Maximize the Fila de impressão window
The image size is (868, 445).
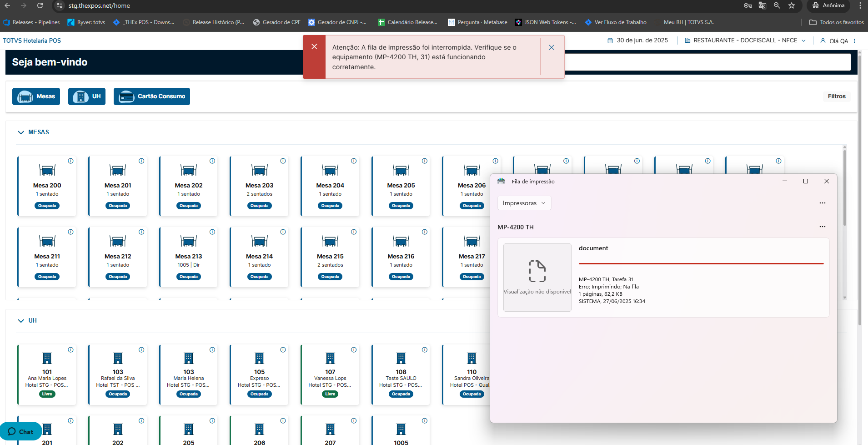coord(806,181)
